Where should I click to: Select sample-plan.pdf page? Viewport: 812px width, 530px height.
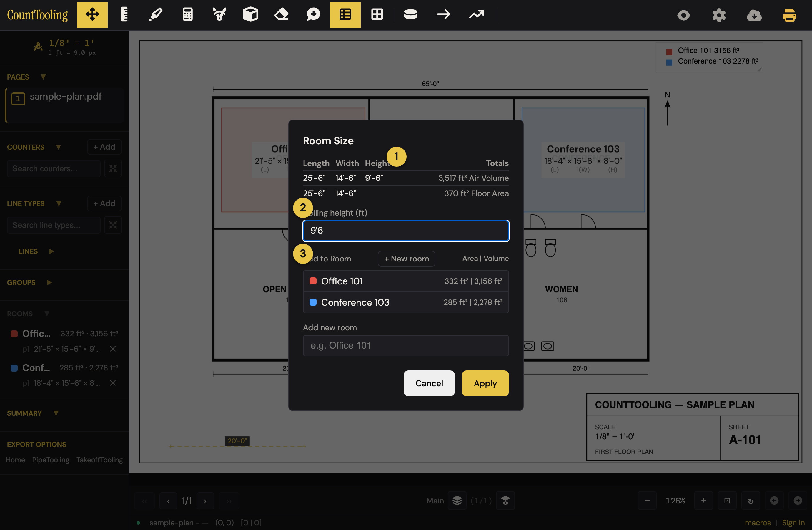click(x=64, y=105)
